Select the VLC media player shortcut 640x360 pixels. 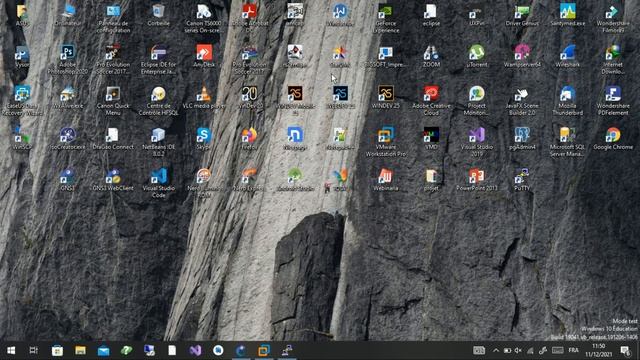[x=204, y=98]
